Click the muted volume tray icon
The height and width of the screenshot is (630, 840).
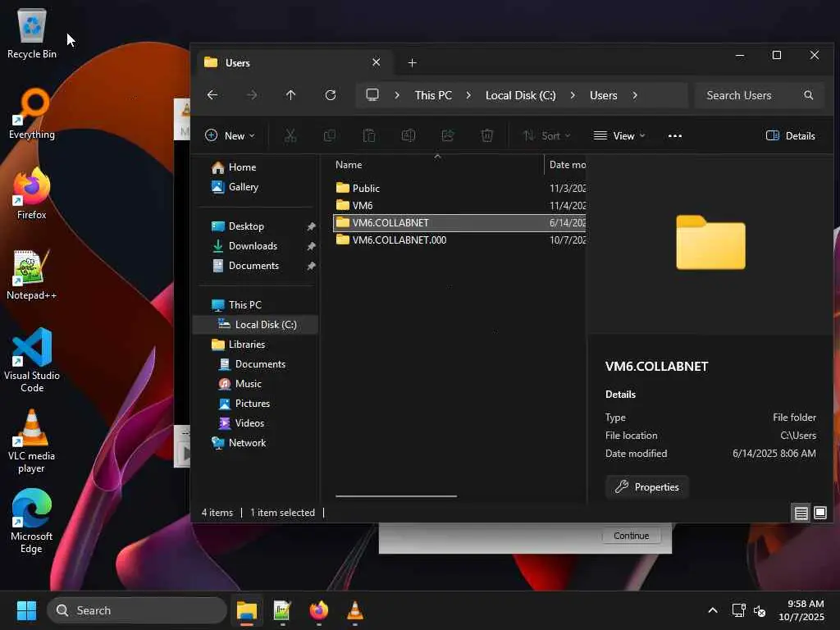pyautogui.click(x=760, y=610)
